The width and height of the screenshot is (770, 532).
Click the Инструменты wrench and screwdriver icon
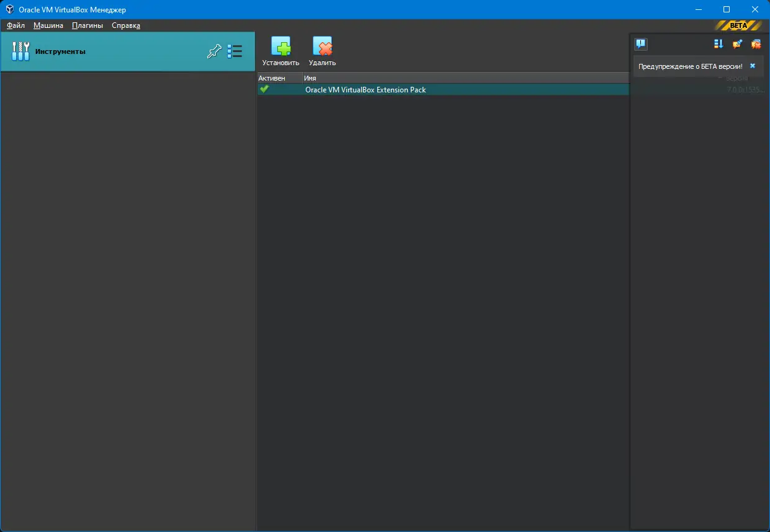20,51
